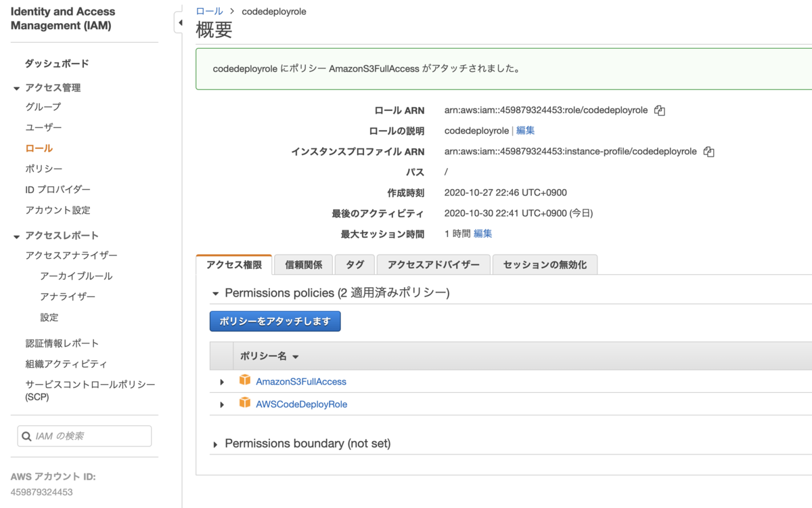
Task: Open 認証情報レポート in the sidebar
Action: point(62,343)
